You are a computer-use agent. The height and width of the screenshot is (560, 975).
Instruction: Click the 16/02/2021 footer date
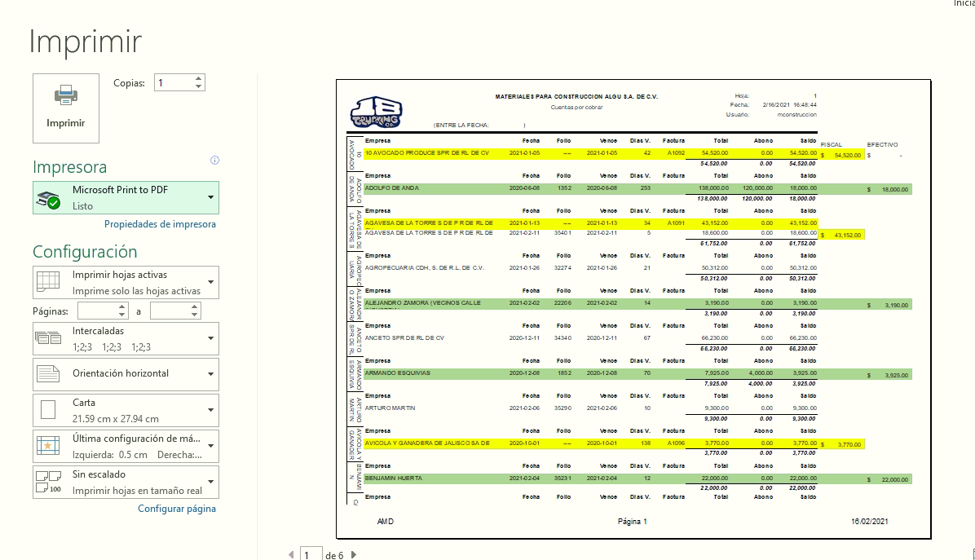(869, 522)
